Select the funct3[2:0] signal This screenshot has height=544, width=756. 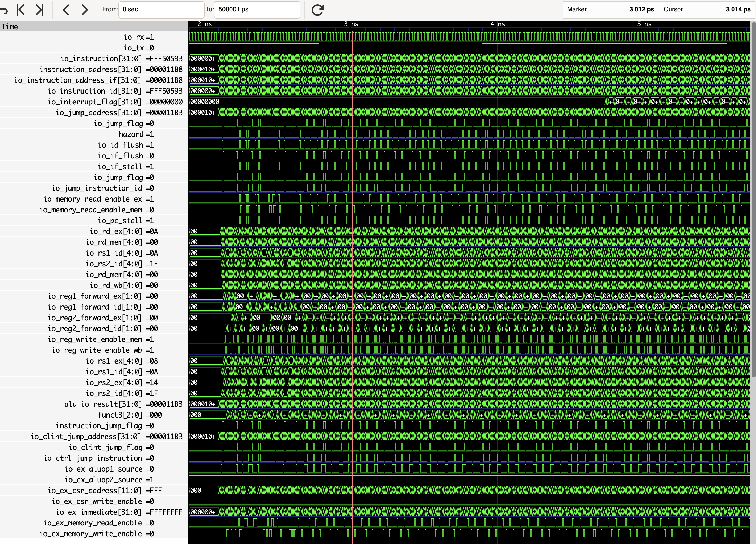pyautogui.click(x=94, y=415)
